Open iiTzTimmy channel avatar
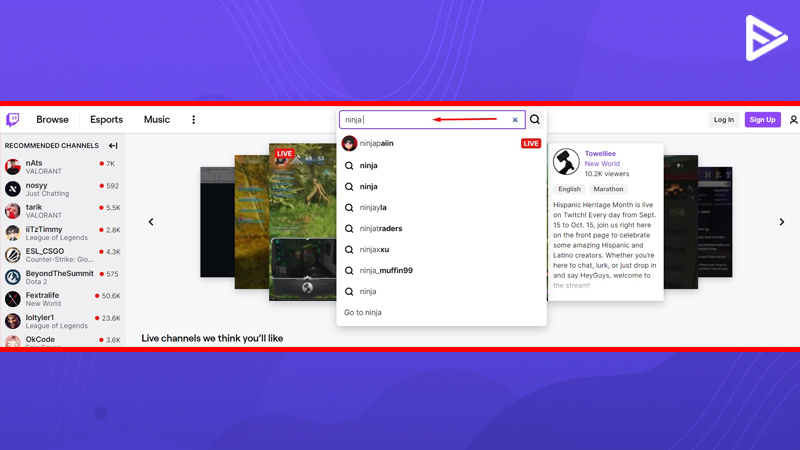Image resolution: width=800 pixels, height=450 pixels. point(13,233)
